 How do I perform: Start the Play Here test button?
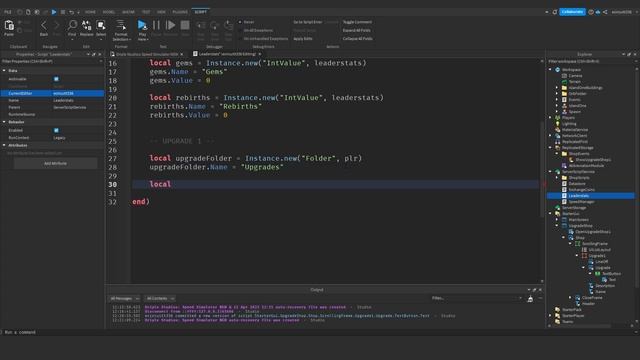142,25
